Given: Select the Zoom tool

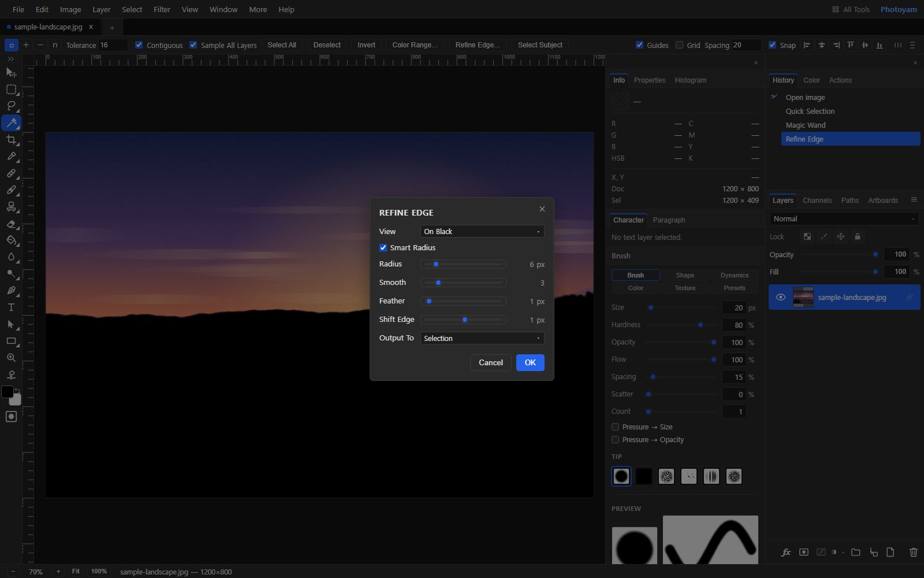Looking at the screenshot, I should 11,358.
